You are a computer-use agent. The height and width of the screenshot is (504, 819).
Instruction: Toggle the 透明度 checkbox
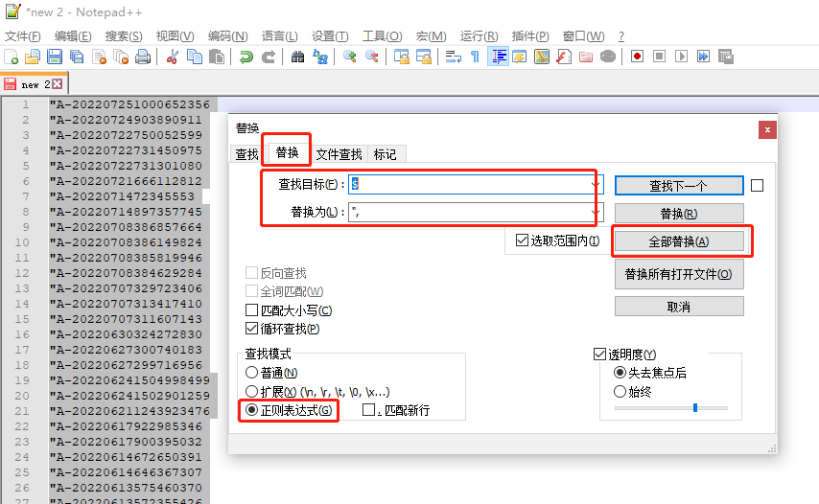point(599,355)
